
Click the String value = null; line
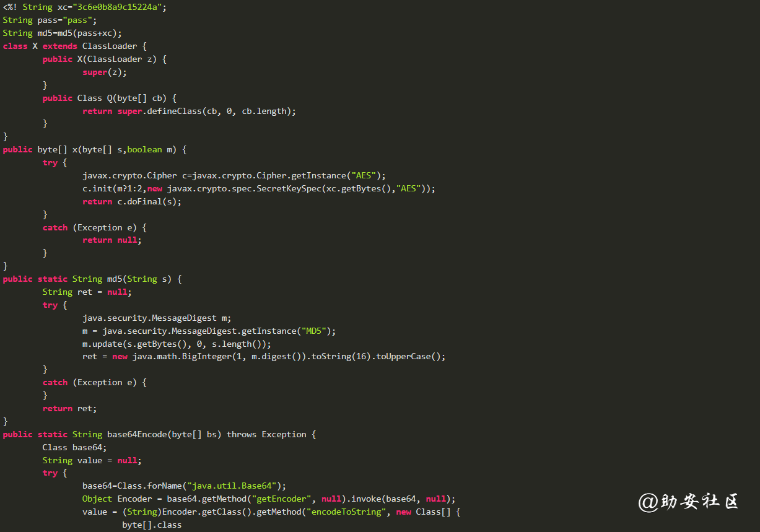92,460
